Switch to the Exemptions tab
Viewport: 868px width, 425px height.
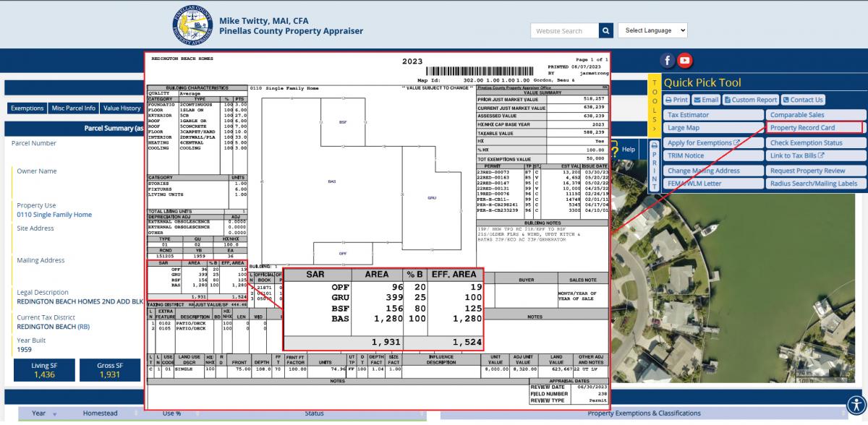27,108
